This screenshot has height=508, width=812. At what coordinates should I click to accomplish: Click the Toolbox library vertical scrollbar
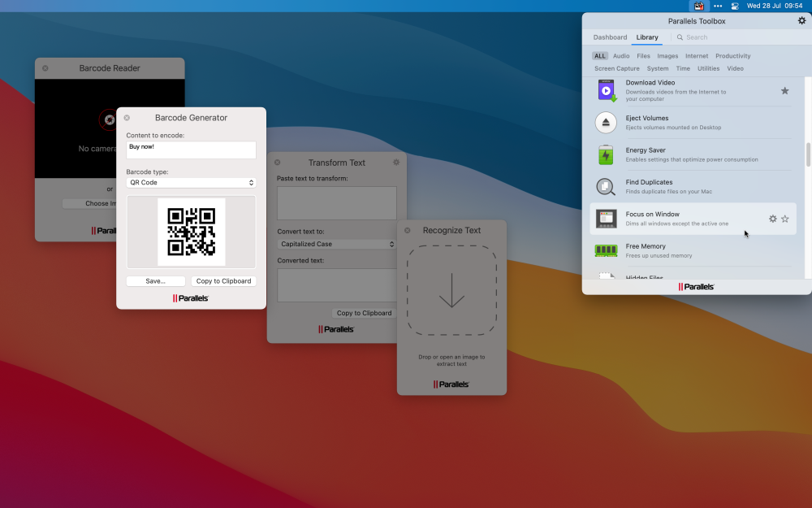coord(808,154)
